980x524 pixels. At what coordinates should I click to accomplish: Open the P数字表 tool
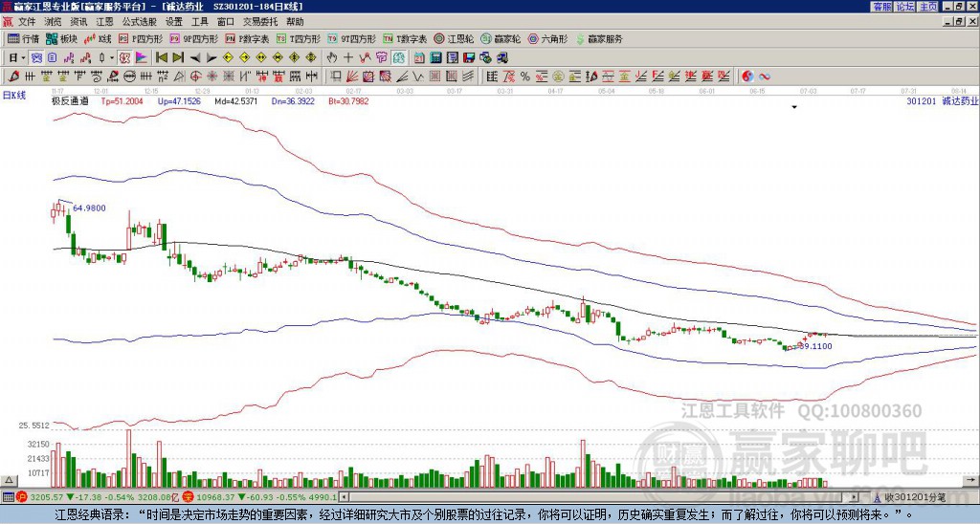(248, 38)
